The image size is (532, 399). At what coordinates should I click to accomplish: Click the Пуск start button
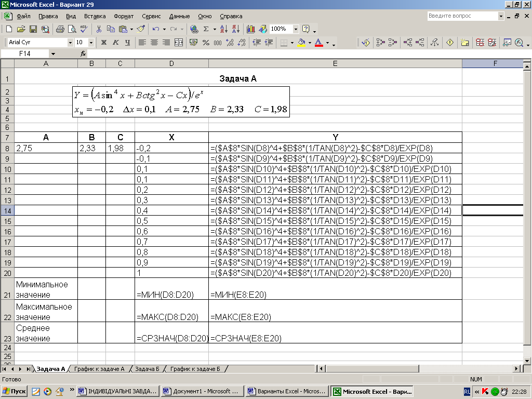[14, 391]
